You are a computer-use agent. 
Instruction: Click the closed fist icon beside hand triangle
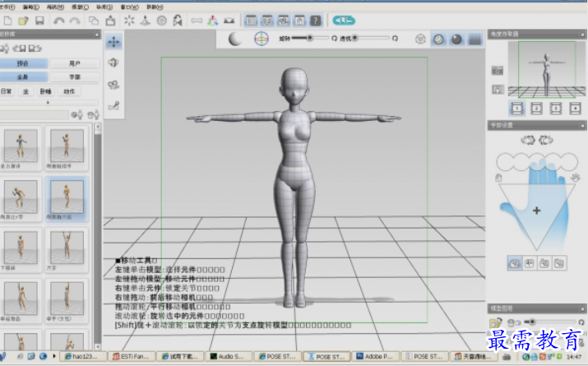pos(498,178)
